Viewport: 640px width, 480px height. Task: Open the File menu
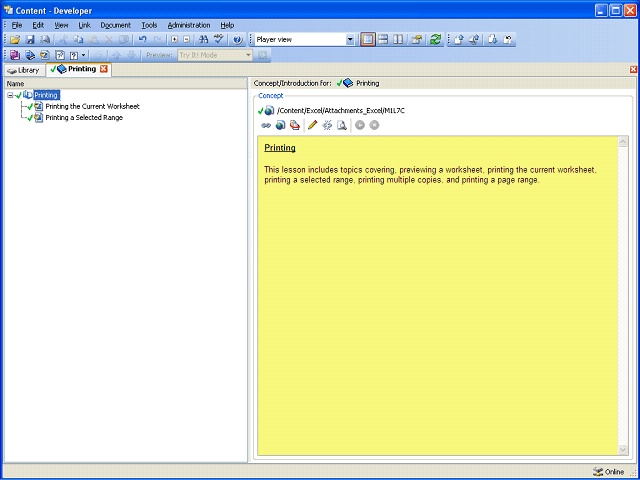(17, 25)
